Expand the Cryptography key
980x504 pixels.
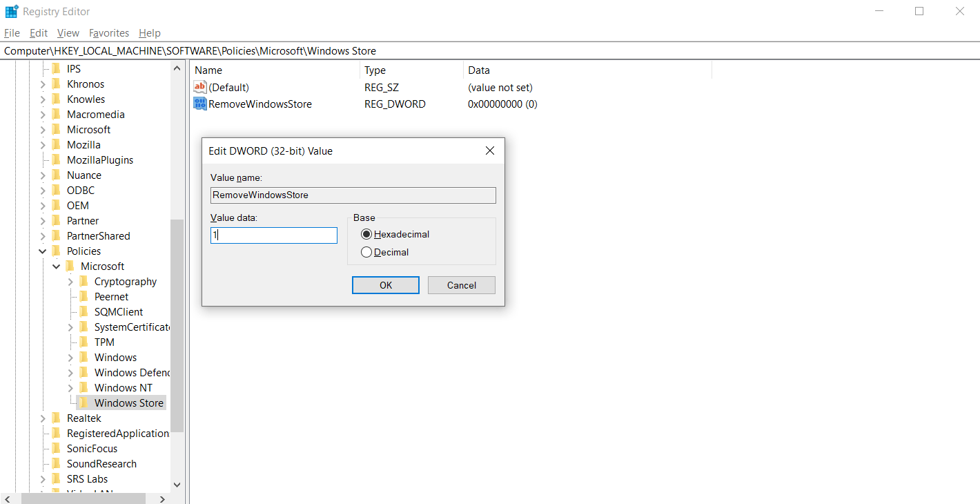pyautogui.click(x=70, y=282)
